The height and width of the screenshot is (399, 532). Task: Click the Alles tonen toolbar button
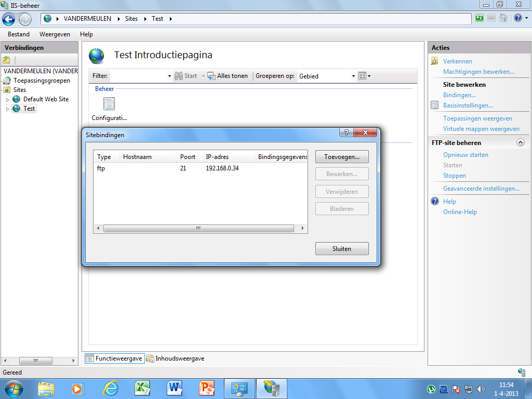click(228, 76)
